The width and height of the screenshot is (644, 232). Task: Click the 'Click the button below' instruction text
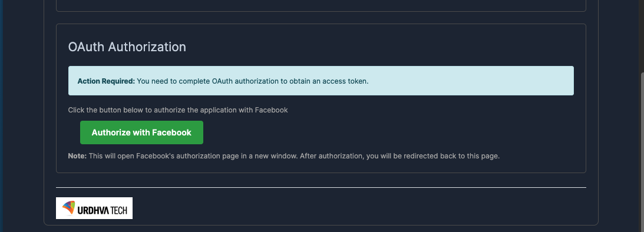pos(178,110)
